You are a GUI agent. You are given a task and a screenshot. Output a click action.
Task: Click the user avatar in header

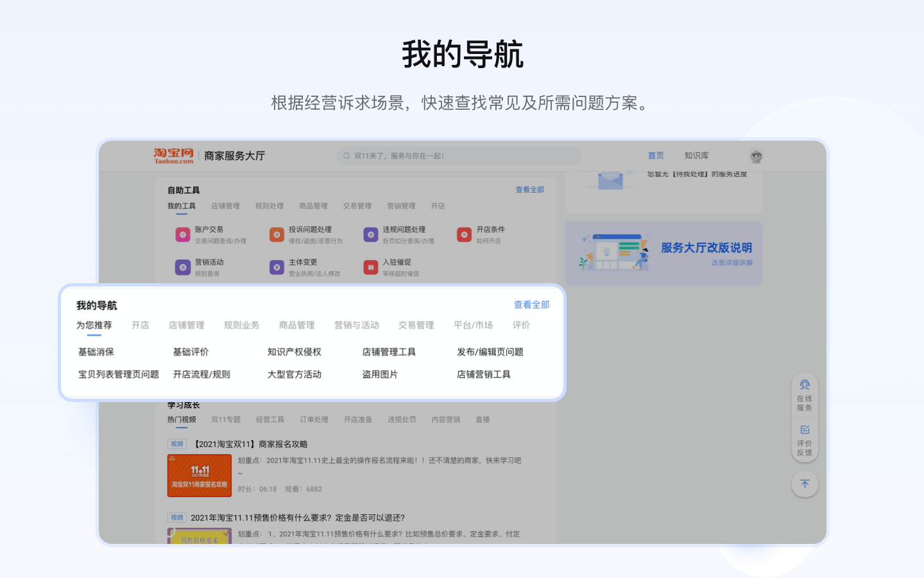click(x=756, y=156)
